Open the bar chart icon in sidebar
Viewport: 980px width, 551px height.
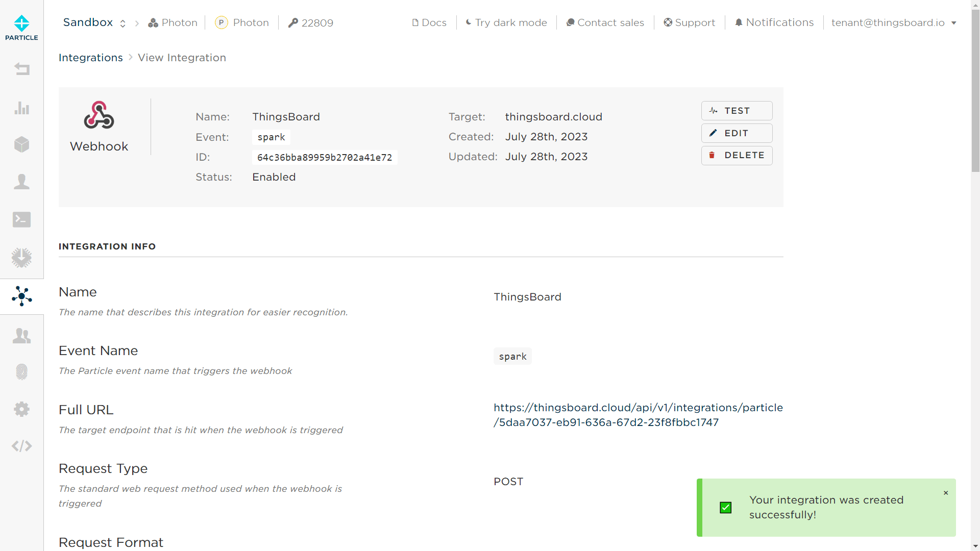pyautogui.click(x=21, y=108)
